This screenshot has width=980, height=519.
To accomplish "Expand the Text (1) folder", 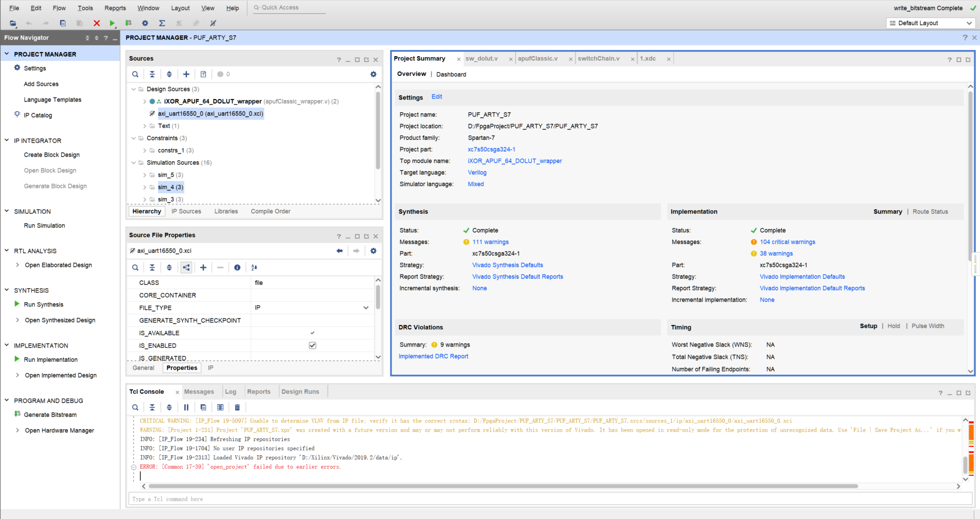I will click(x=144, y=126).
